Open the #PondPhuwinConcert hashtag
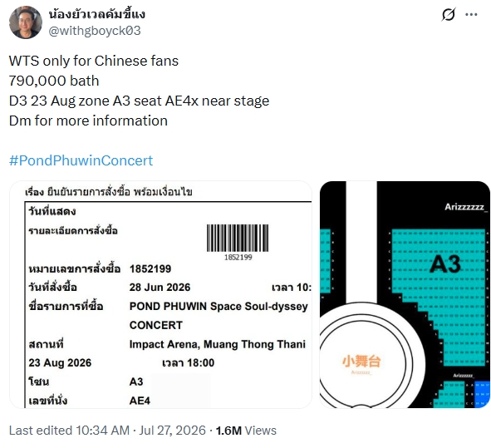The height and width of the screenshot is (448, 491). (x=81, y=160)
